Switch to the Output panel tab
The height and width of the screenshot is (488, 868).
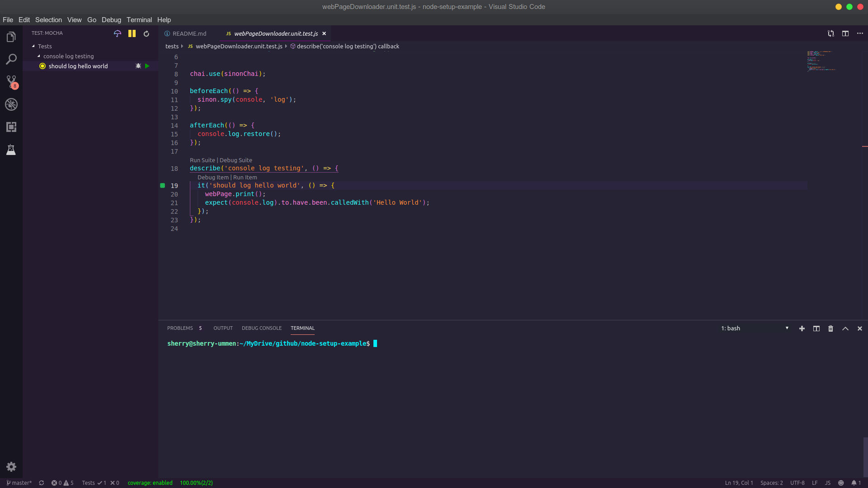(x=223, y=328)
